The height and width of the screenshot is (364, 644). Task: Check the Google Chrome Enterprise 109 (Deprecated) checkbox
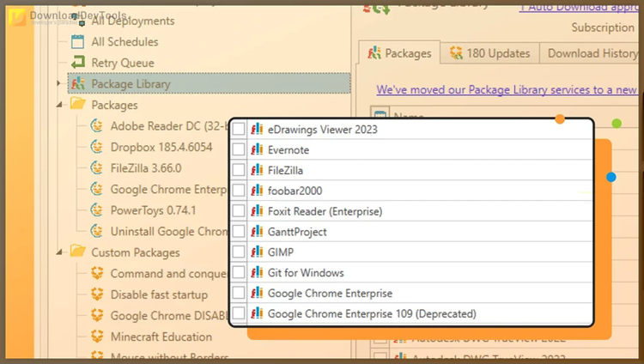tap(239, 313)
